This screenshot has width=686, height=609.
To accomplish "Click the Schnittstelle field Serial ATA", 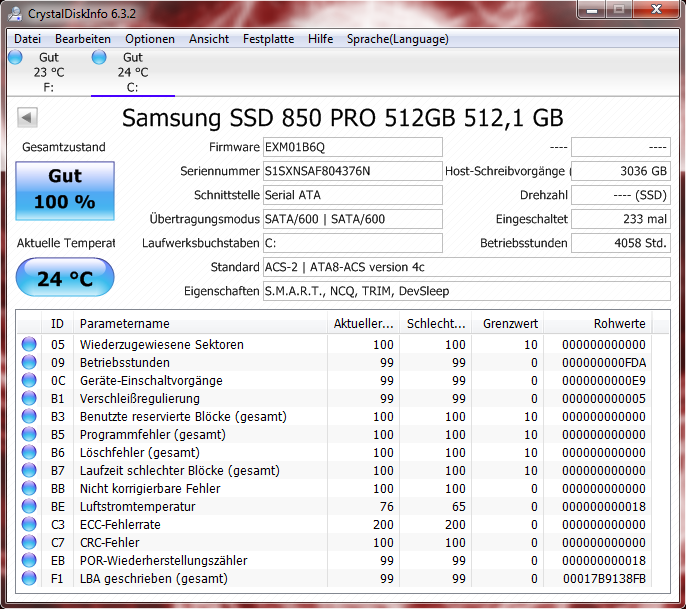I will pyautogui.click(x=353, y=195).
